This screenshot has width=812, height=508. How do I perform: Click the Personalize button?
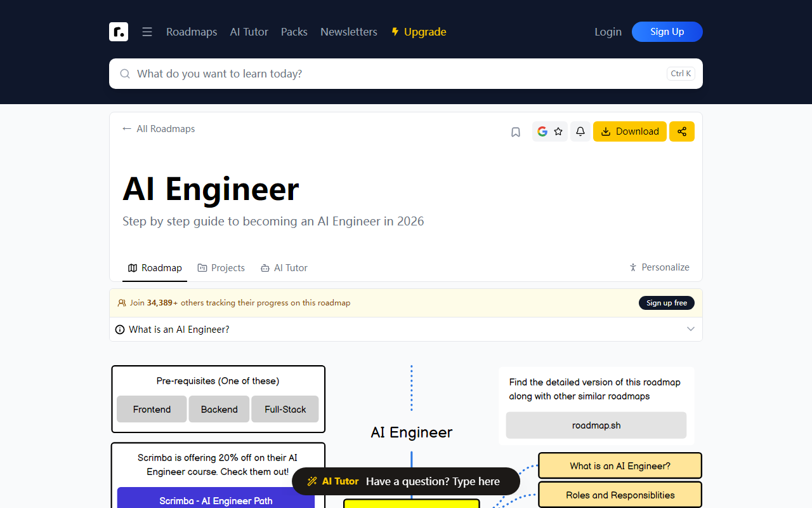pyautogui.click(x=659, y=267)
